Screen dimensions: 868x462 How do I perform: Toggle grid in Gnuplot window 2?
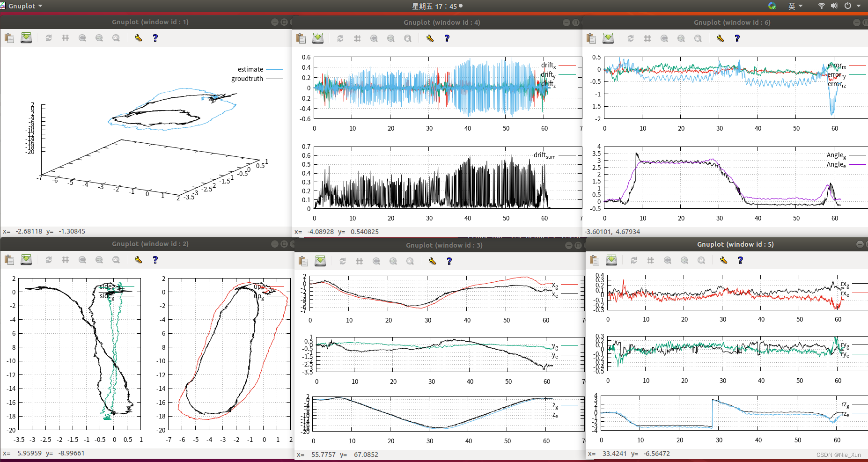[66, 260]
